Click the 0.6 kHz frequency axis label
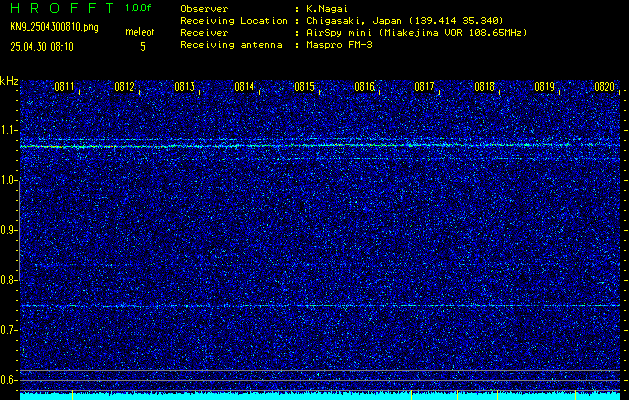This screenshot has width=629, height=400. pyautogui.click(x=9, y=380)
